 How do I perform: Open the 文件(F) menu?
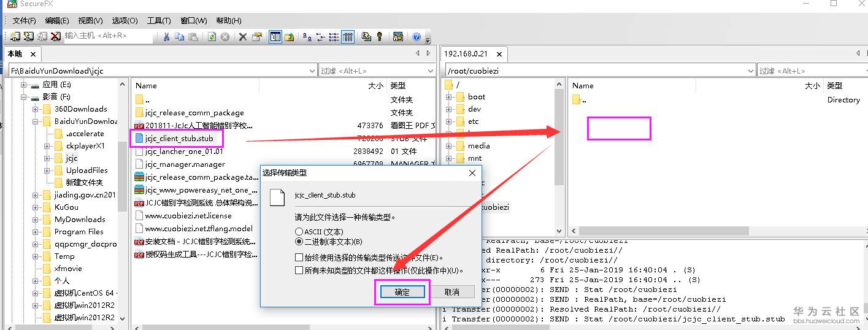(x=25, y=21)
